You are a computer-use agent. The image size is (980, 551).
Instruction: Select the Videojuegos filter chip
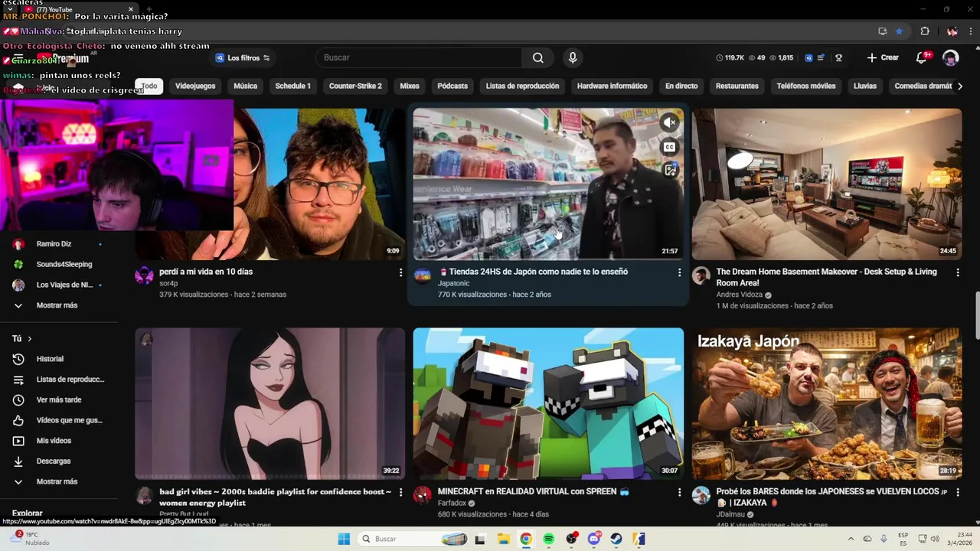(x=195, y=86)
